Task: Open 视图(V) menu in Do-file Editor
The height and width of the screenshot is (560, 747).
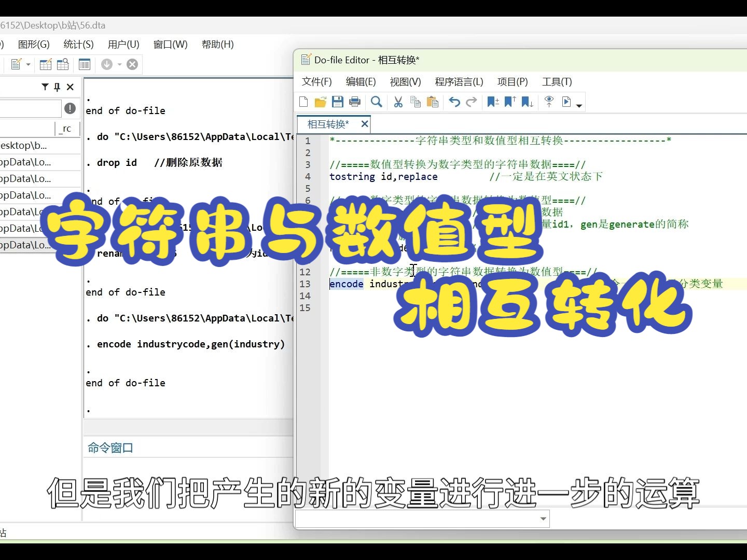Action: (405, 81)
